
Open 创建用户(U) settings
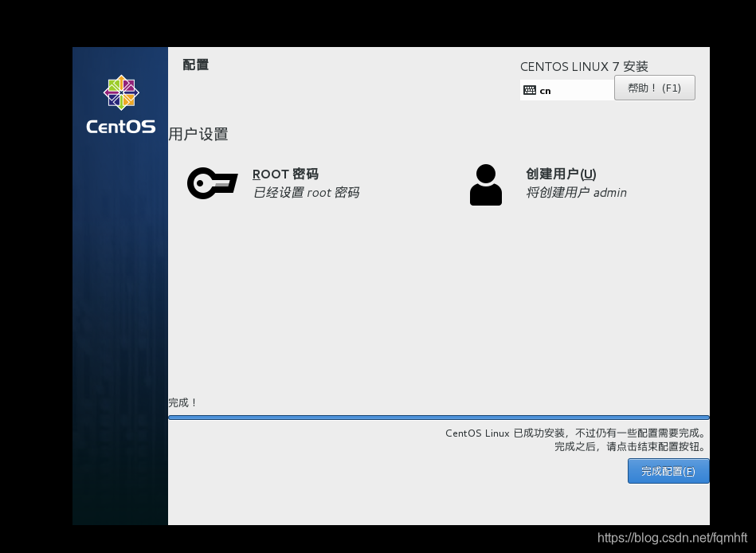click(x=561, y=174)
